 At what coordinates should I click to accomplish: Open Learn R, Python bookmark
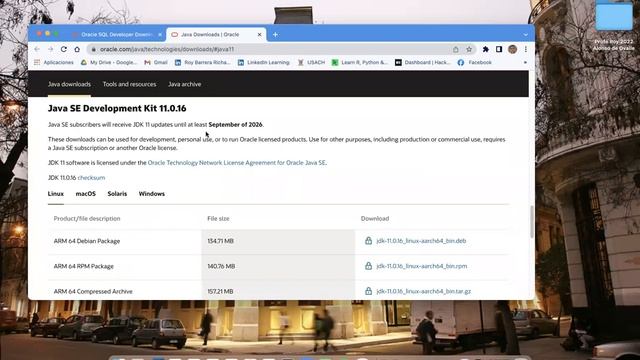tap(360, 62)
